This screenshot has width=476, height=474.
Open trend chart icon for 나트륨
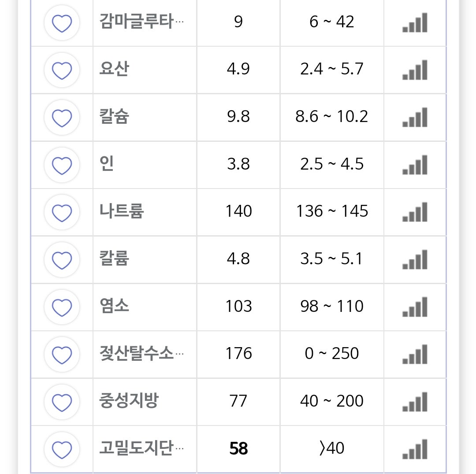click(415, 212)
